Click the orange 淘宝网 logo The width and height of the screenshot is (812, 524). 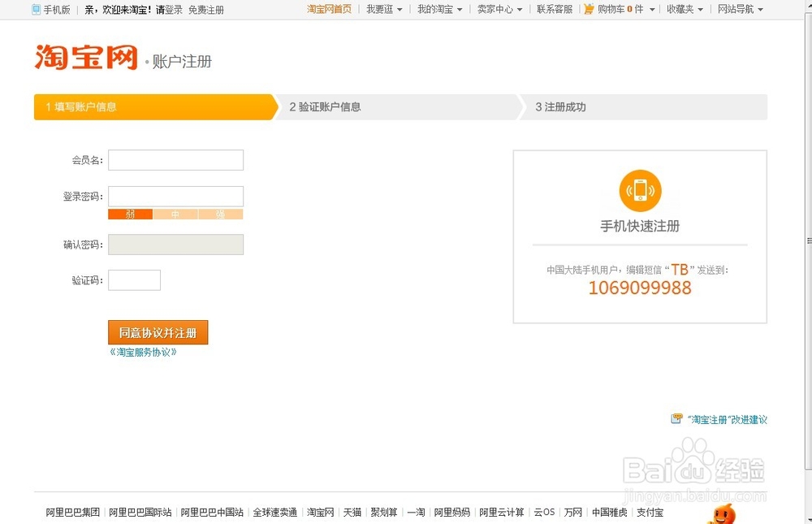84,58
